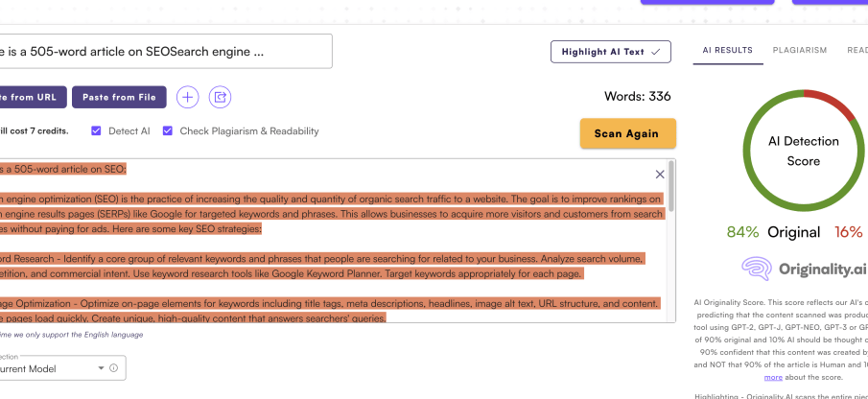Image resolution: width=868 pixels, height=399 pixels.
Task: Click the Originality.ai brain logo
Action: [x=757, y=269]
